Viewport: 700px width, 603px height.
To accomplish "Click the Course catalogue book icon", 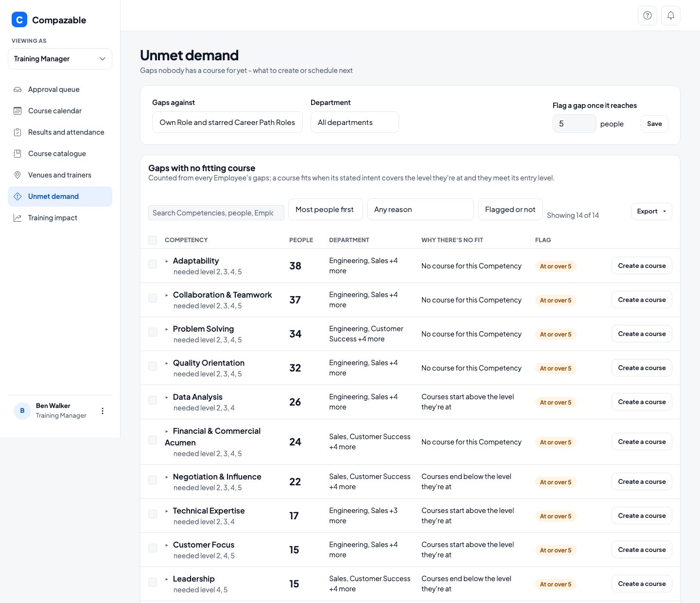I will pyautogui.click(x=17, y=154).
